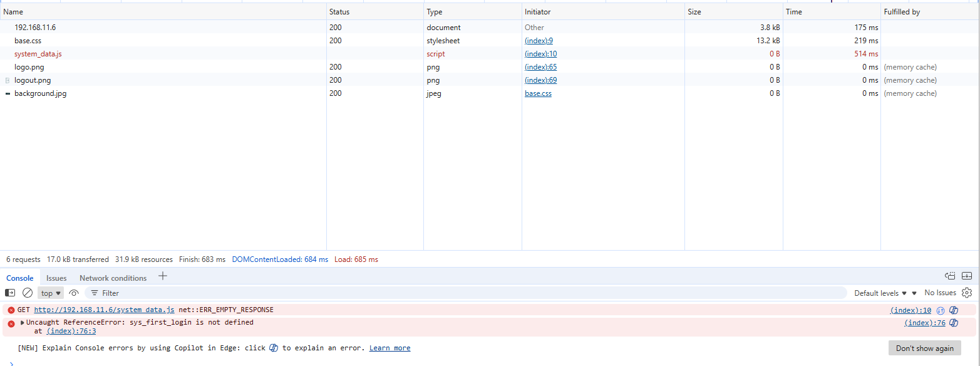Click the 17.0 kB transferred summary
980x366 pixels.
coord(78,259)
